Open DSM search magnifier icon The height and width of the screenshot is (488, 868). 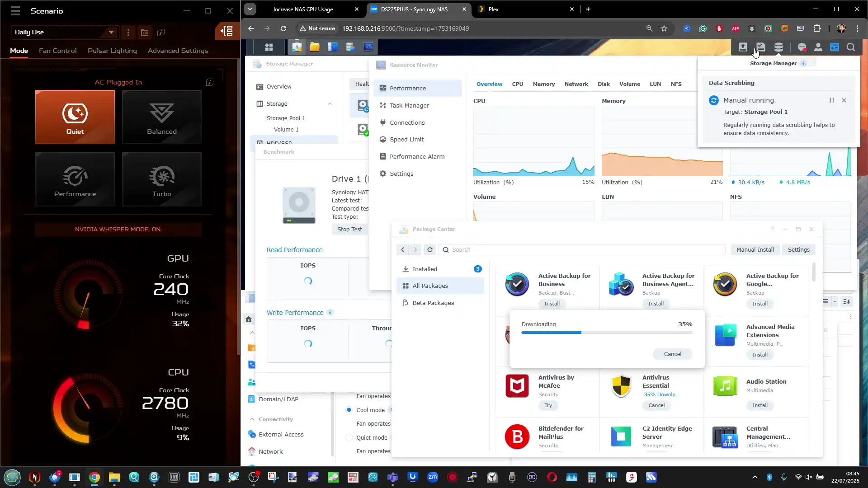pyautogui.click(x=851, y=47)
